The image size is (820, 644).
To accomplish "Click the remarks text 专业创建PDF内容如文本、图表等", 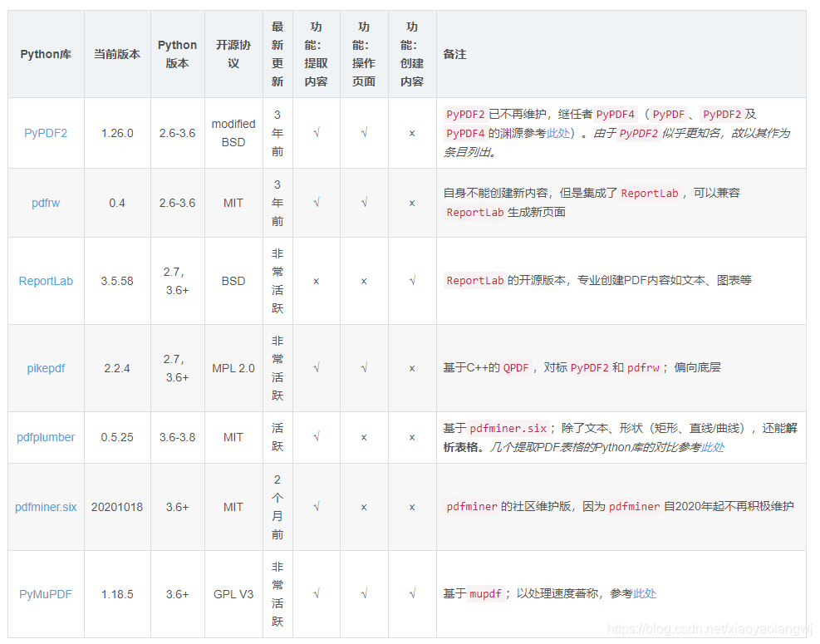I will [x=664, y=280].
